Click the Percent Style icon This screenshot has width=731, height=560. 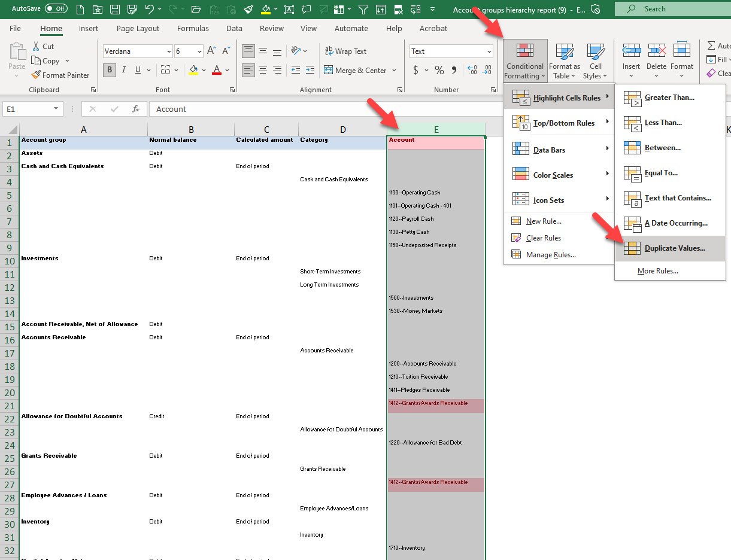(439, 71)
